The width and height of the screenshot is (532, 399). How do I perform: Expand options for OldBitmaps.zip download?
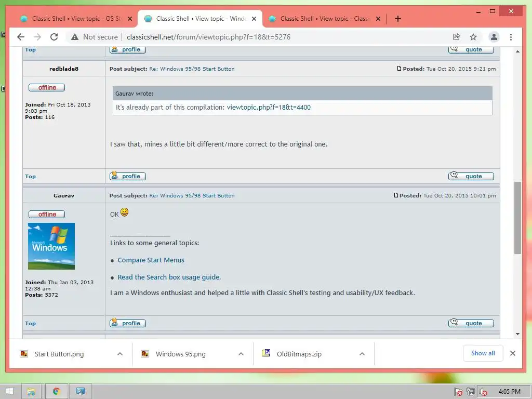pos(362,354)
